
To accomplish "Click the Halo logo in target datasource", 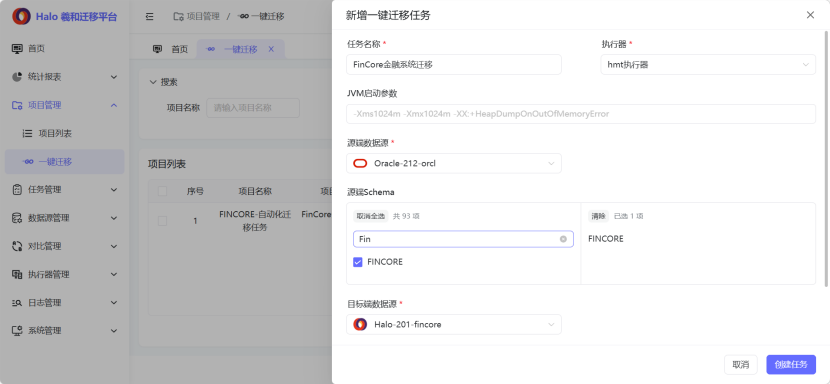I will pos(360,324).
